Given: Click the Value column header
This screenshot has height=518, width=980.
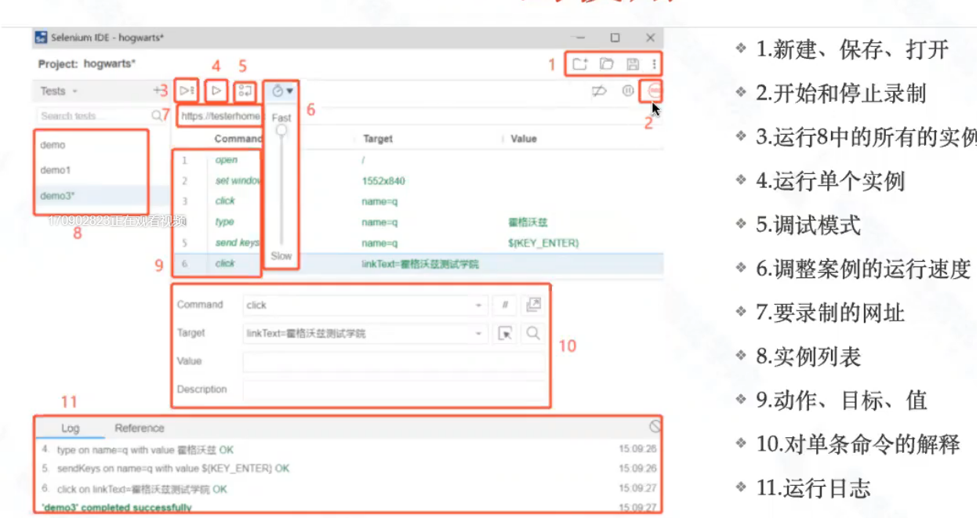Looking at the screenshot, I should coord(524,139).
